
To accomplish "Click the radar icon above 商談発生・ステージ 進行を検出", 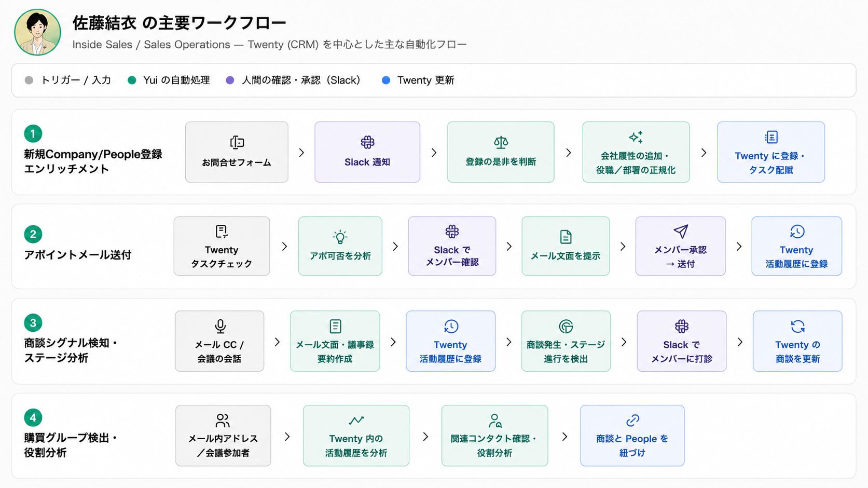I will click(x=566, y=326).
